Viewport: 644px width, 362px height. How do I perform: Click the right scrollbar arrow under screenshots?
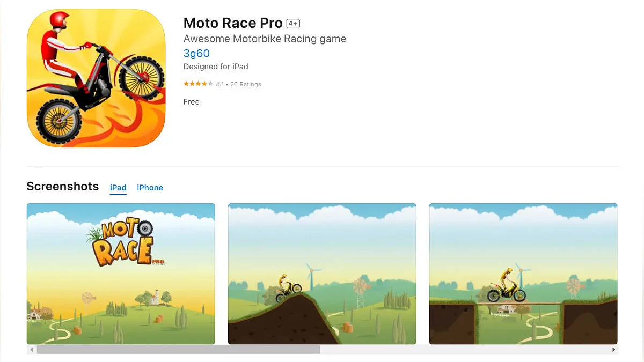pos(613,350)
